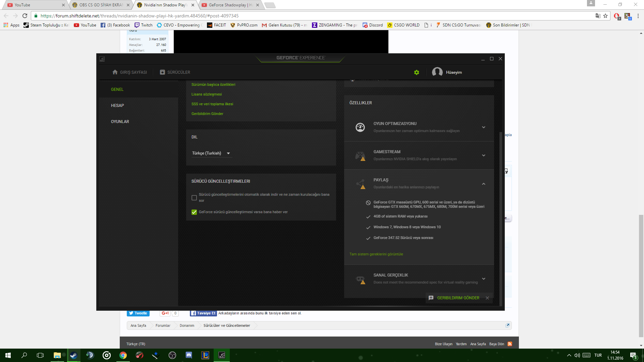The width and height of the screenshot is (644, 362).
Task: Open the volume control in system tray
Action: (x=577, y=355)
